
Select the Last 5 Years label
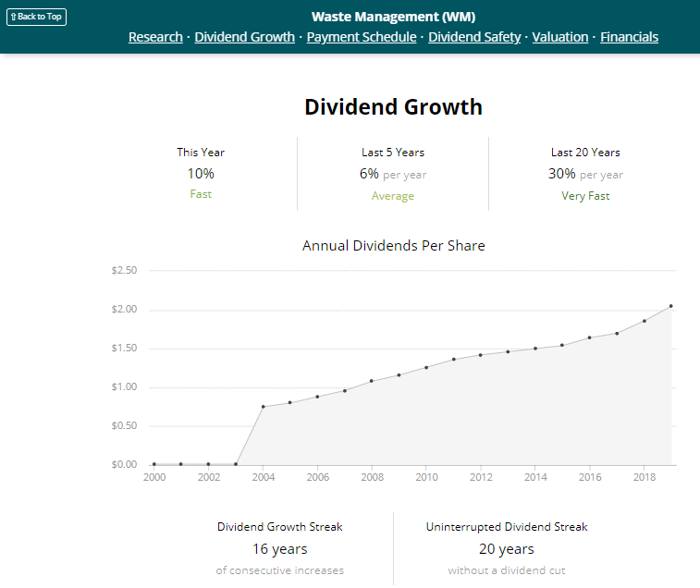pyautogui.click(x=393, y=153)
